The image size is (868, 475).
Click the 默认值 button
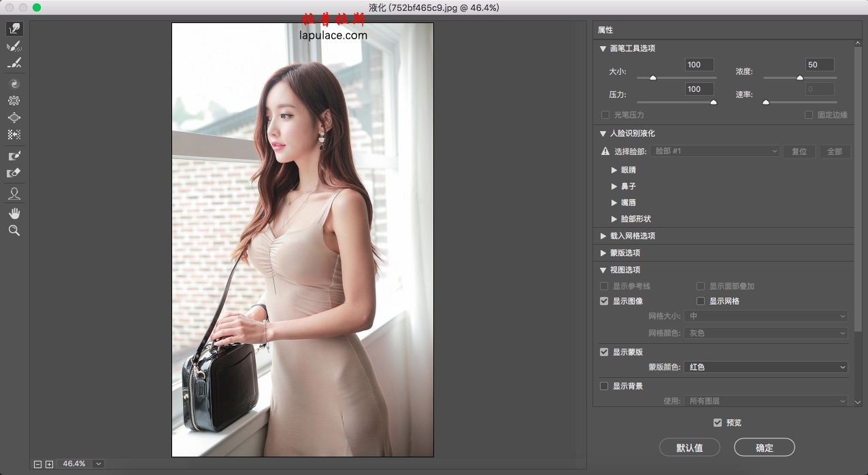(690, 448)
